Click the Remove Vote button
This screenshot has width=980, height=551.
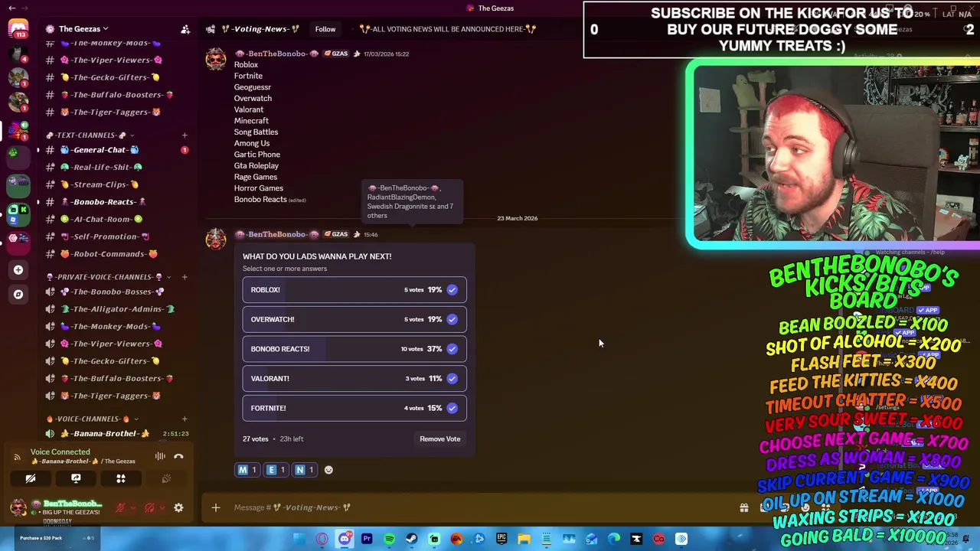(439, 439)
